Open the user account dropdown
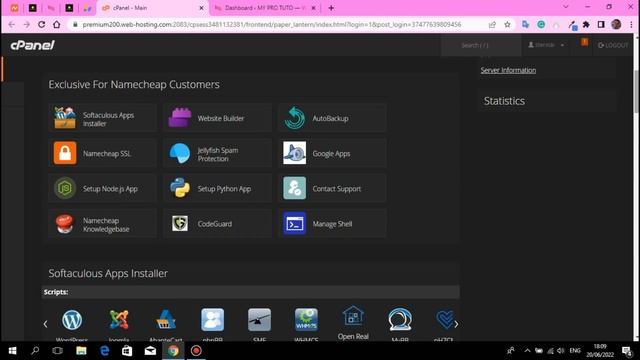Viewport: 640px width, 360px height. pyautogui.click(x=546, y=45)
